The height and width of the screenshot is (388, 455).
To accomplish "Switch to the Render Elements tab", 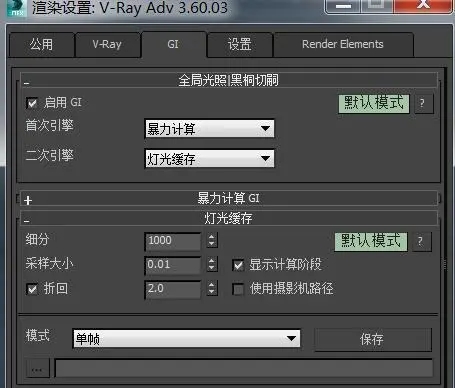I will [x=343, y=45].
